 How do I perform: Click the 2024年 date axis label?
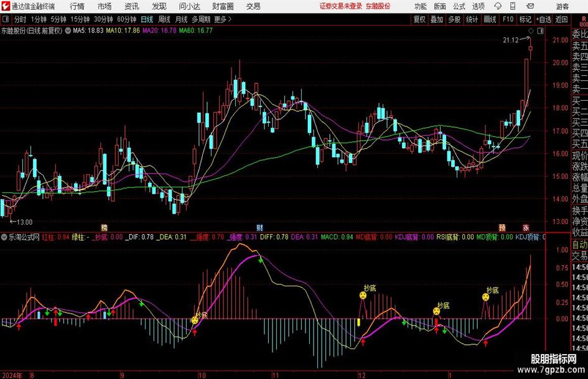point(12,375)
